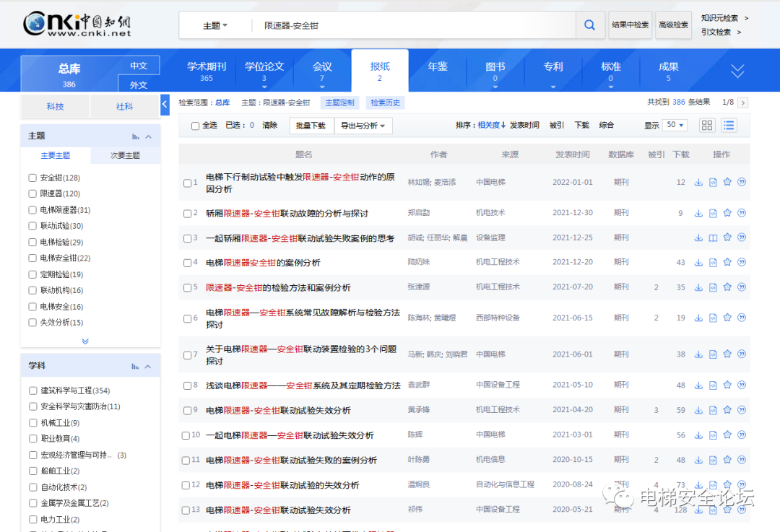
Task: Check the 限速器(120) topic filter
Action: pyautogui.click(x=32, y=193)
